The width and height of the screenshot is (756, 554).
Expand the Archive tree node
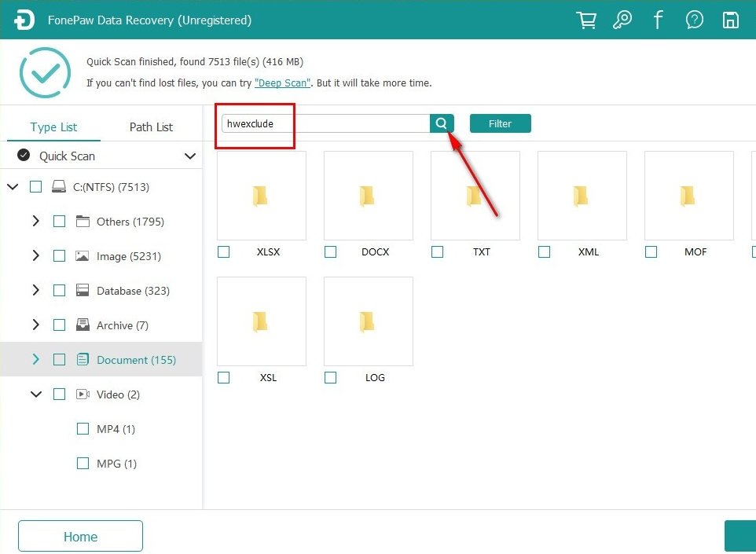coord(35,325)
